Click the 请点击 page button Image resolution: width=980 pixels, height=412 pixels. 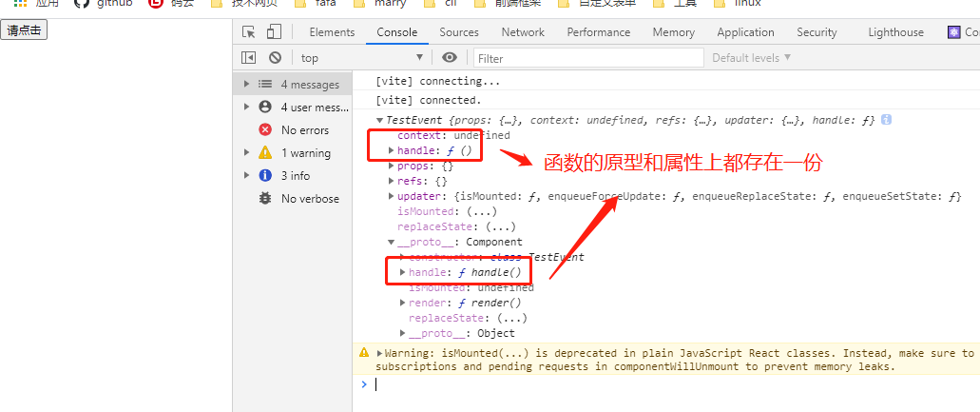point(24,30)
